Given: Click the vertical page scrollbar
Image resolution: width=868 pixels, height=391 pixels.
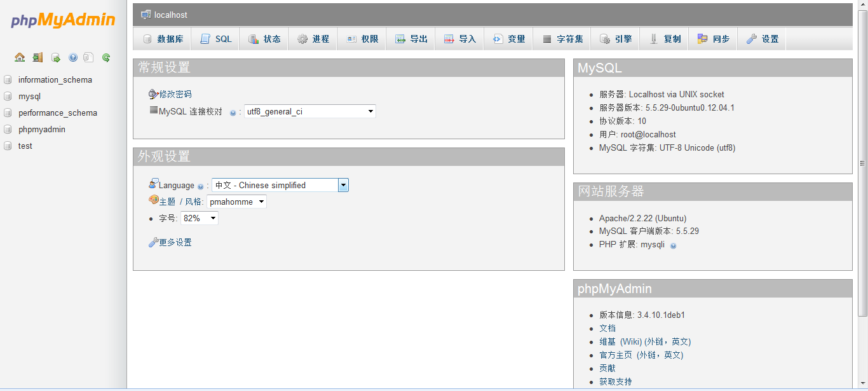Looking at the screenshot, I should click(x=862, y=163).
